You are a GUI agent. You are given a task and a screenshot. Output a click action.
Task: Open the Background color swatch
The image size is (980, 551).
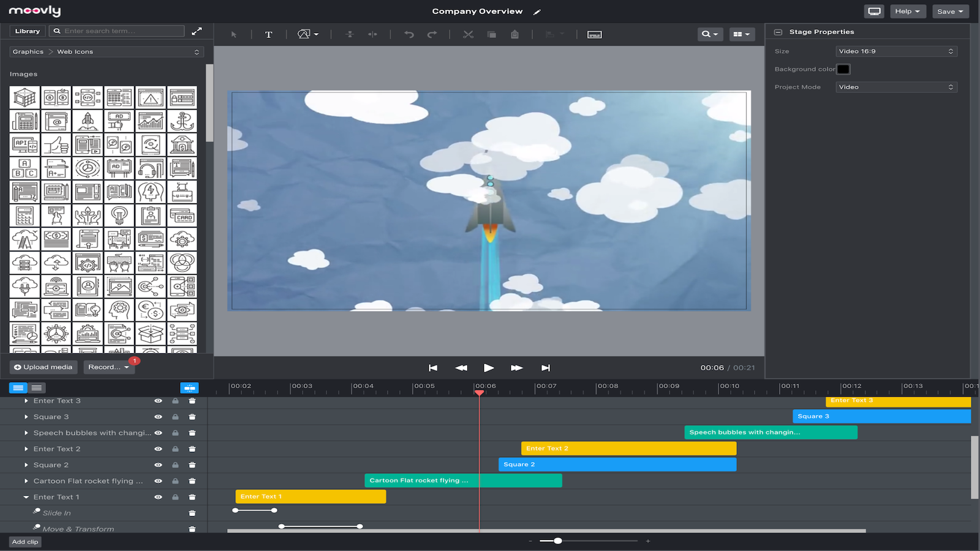pos(843,69)
